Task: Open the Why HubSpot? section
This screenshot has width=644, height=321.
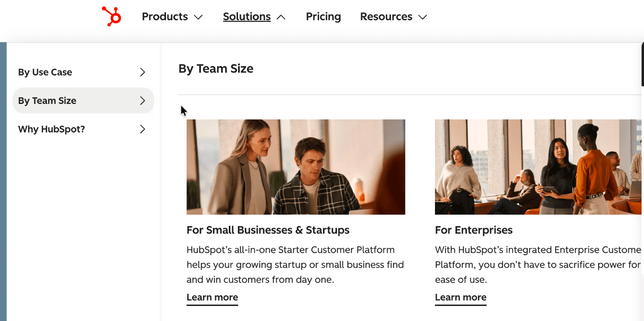Action: (x=83, y=129)
